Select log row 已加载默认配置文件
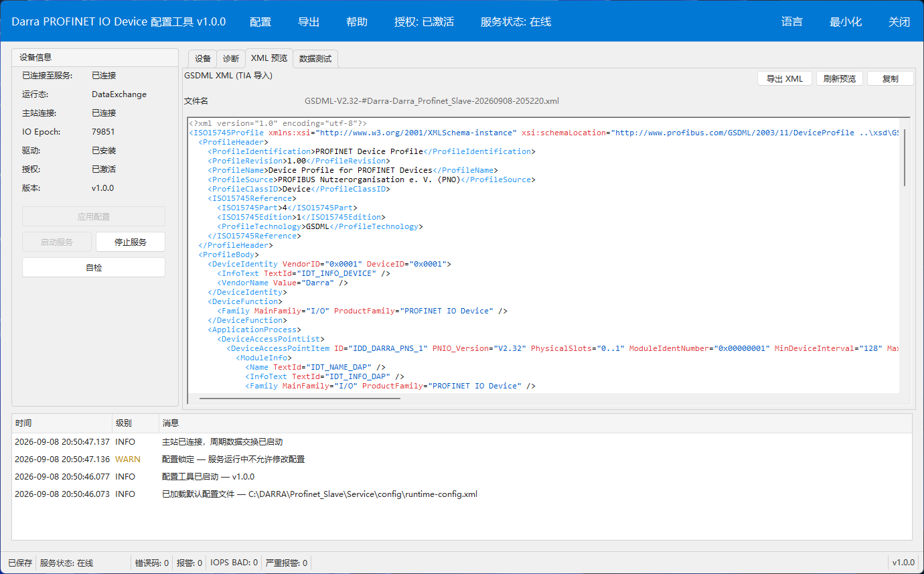 [462, 494]
